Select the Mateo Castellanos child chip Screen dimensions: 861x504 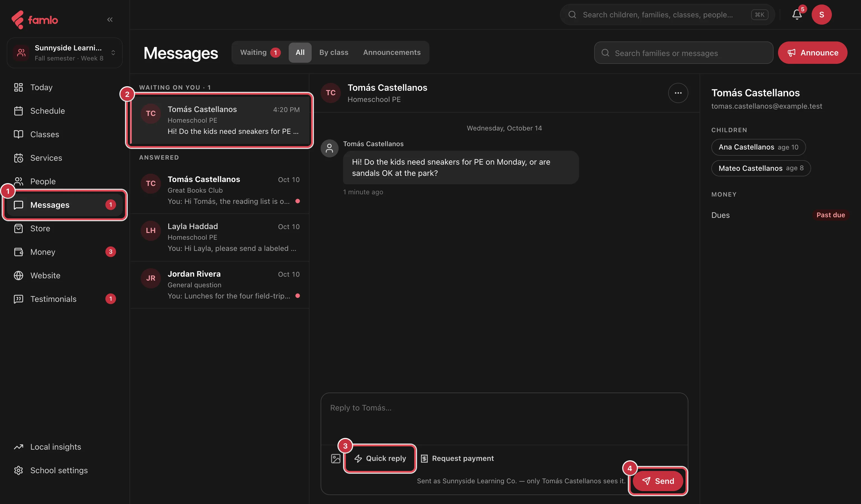(761, 168)
